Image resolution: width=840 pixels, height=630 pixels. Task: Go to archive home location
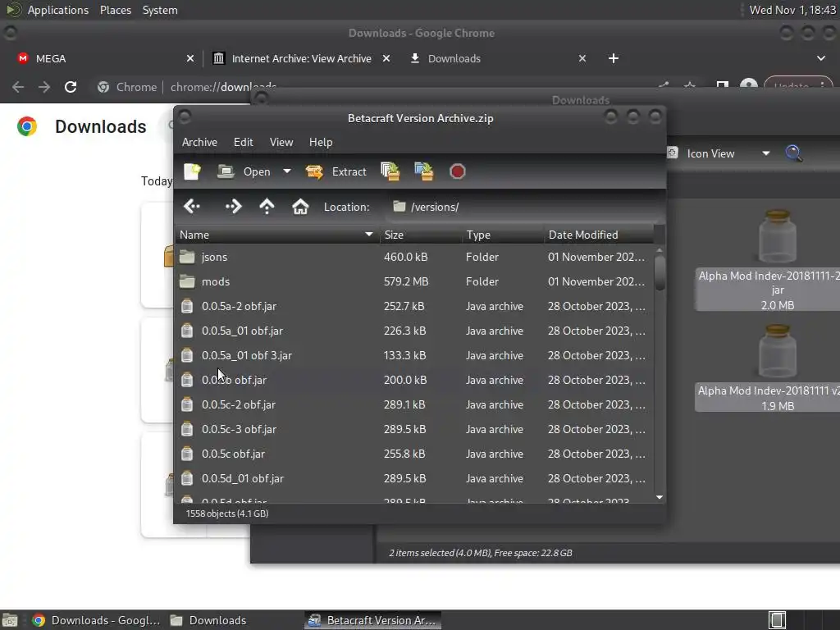tap(300, 207)
